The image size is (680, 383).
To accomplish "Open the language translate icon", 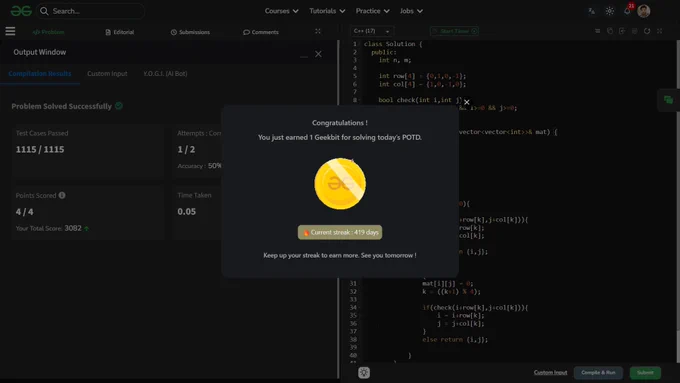I will tap(592, 11).
